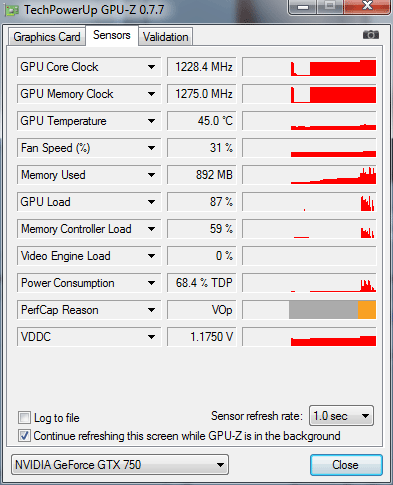Open the NVIDIA GeForce GTX 750 selector
Screen dimensions: 393x485
coord(120,465)
